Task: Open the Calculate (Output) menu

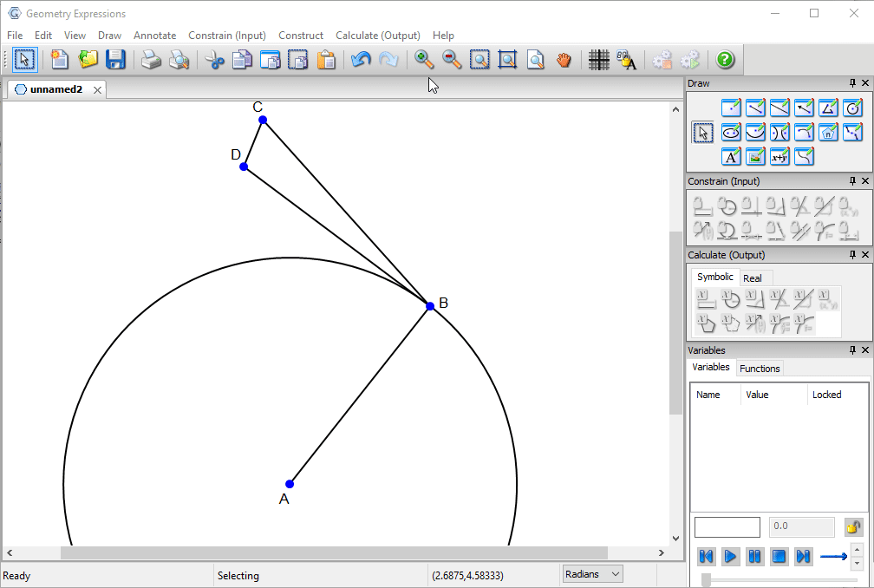Action: [377, 35]
